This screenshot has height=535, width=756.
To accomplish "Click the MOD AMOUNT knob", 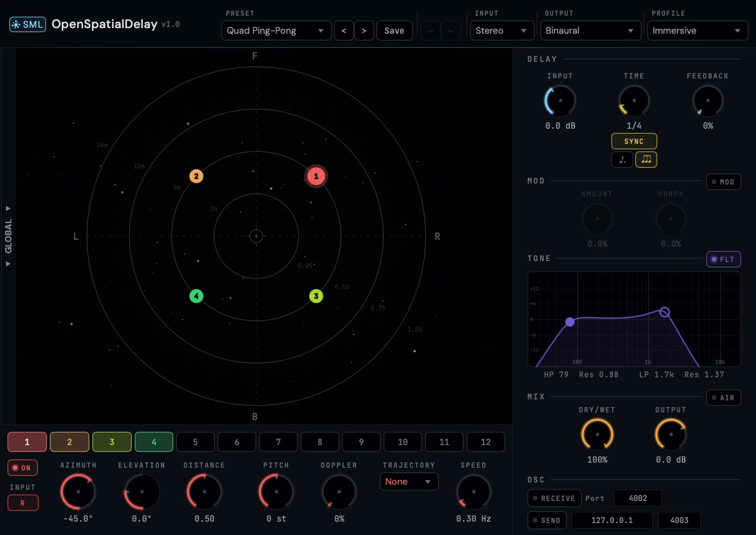I will coord(597,219).
